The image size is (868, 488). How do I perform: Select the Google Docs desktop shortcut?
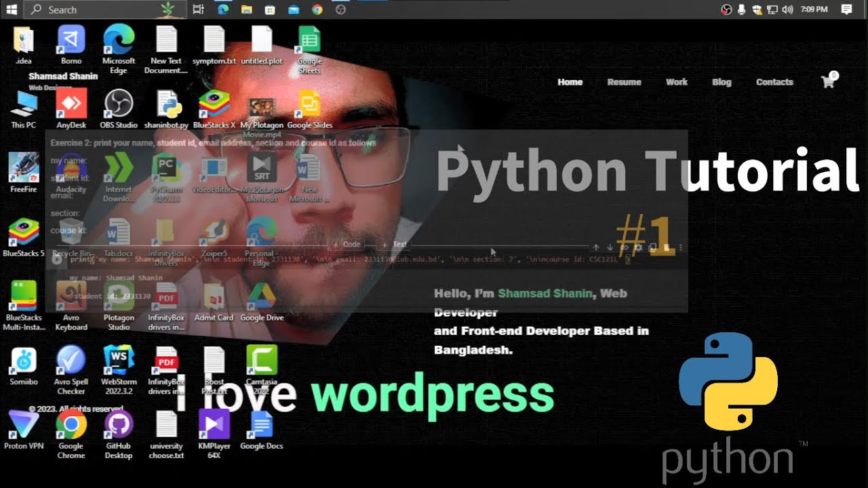[x=262, y=430]
